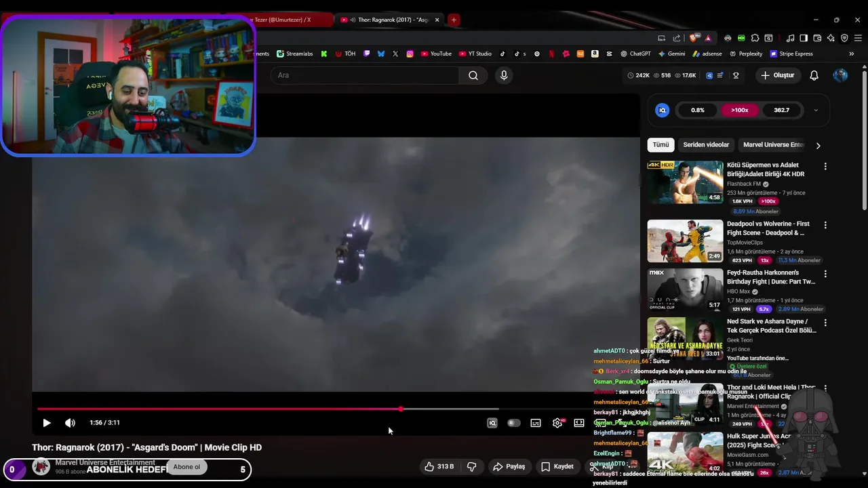The image size is (868, 488).
Task: Select the Marvel Universe Entertainment chip
Action: click(773, 144)
